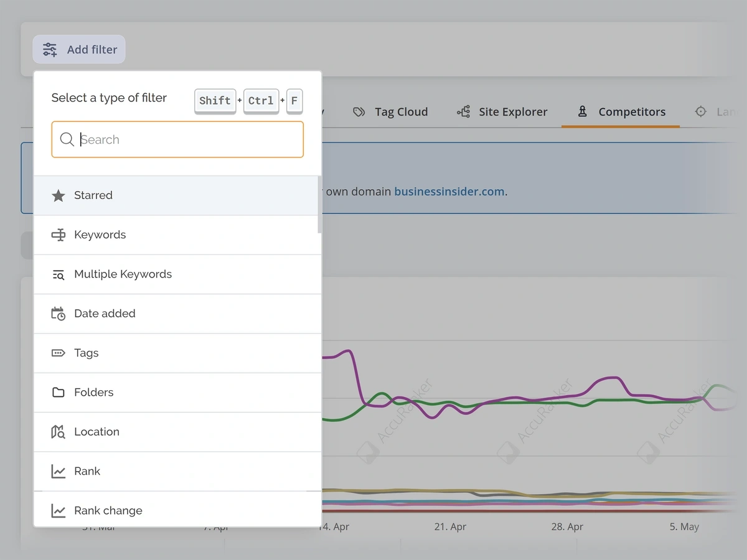This screenshot has height=560, width=747.
Task: Select the Rank change filter
Action: (x=177, y=509)
